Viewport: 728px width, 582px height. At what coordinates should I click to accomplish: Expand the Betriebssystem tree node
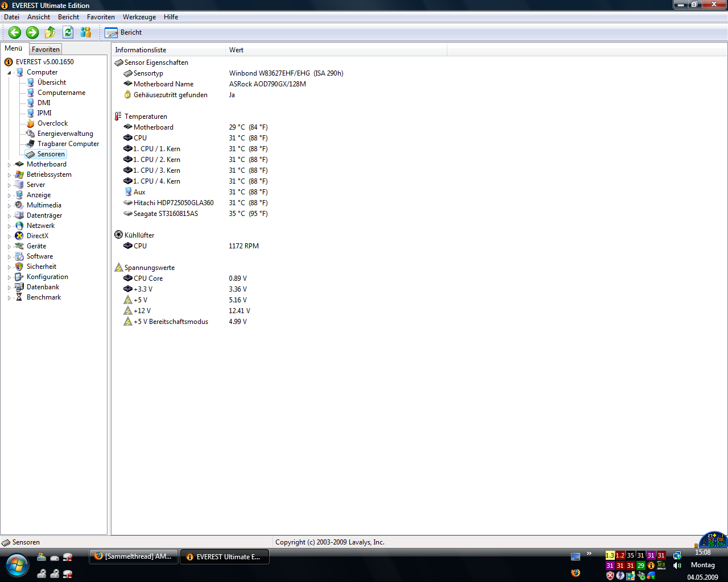coord(9,175)
